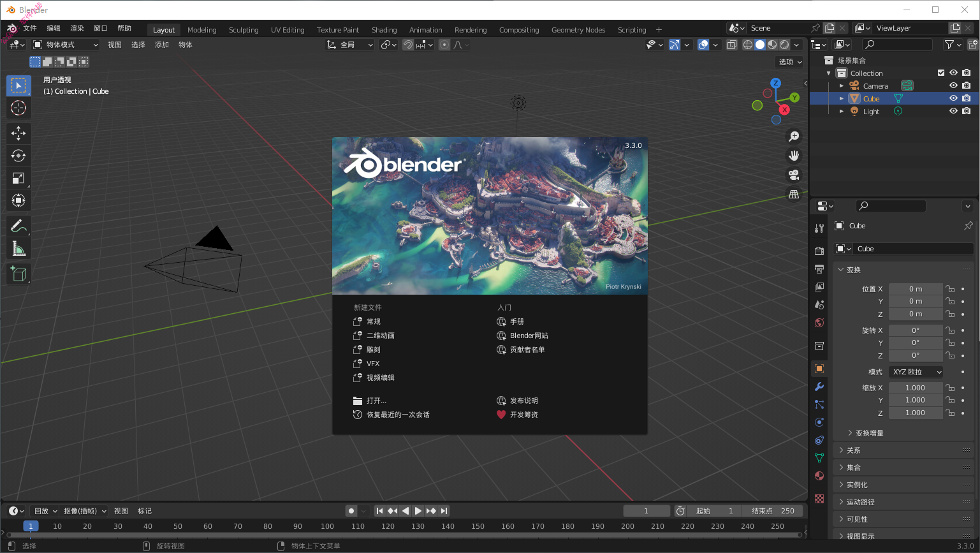Image resolution: width=980 pixels, height=553 pixels.
Task: Activate the Scale tool
Action: coord(18,178)
